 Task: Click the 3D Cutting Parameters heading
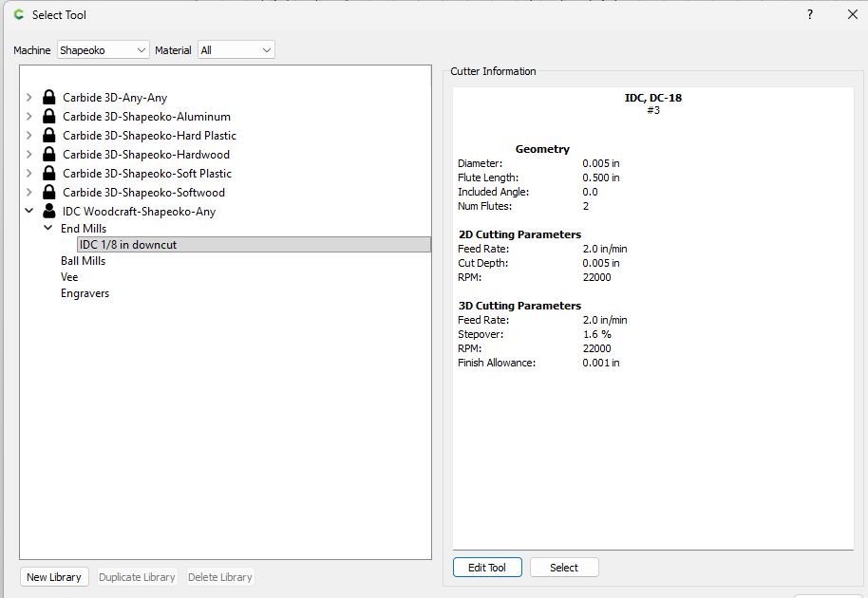click(x=519, y=306)
